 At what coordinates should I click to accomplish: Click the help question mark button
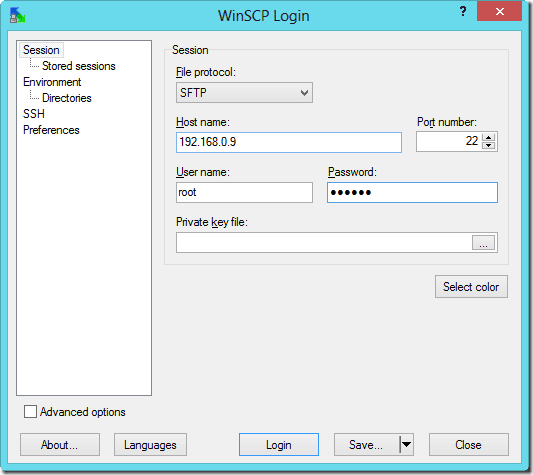coord(463,12)
